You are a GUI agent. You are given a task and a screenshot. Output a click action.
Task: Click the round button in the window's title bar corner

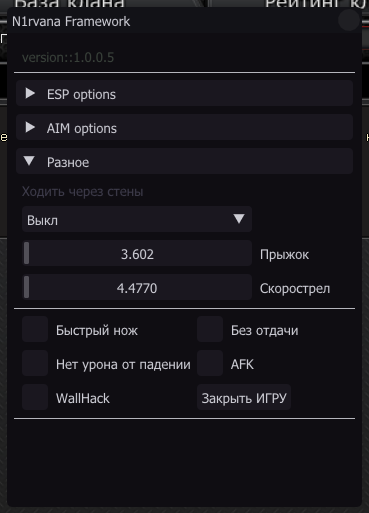click(349, 21)
